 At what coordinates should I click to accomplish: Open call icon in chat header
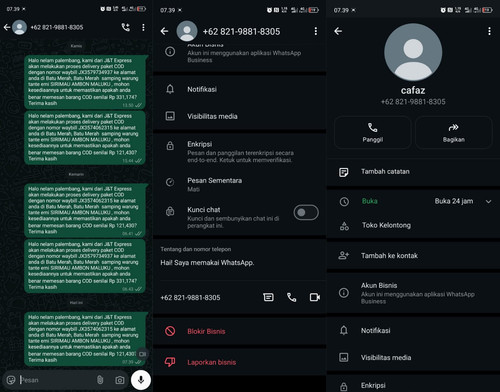point(126,27)
